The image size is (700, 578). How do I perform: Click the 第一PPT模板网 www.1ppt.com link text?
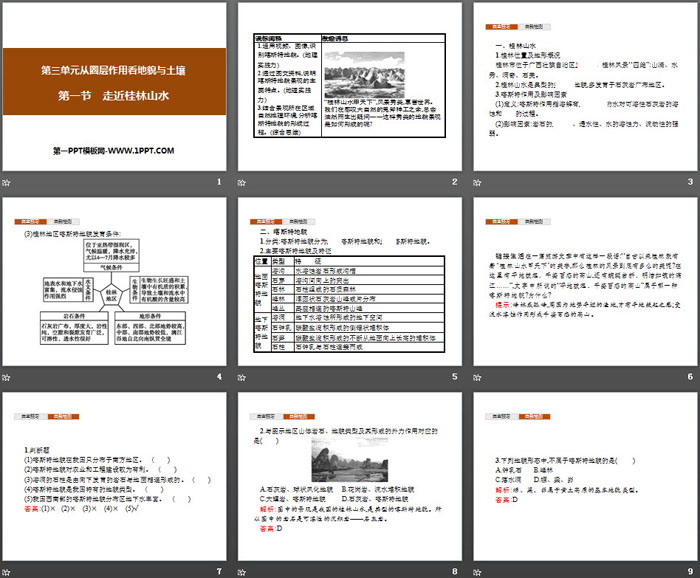[x=114, y=150]
